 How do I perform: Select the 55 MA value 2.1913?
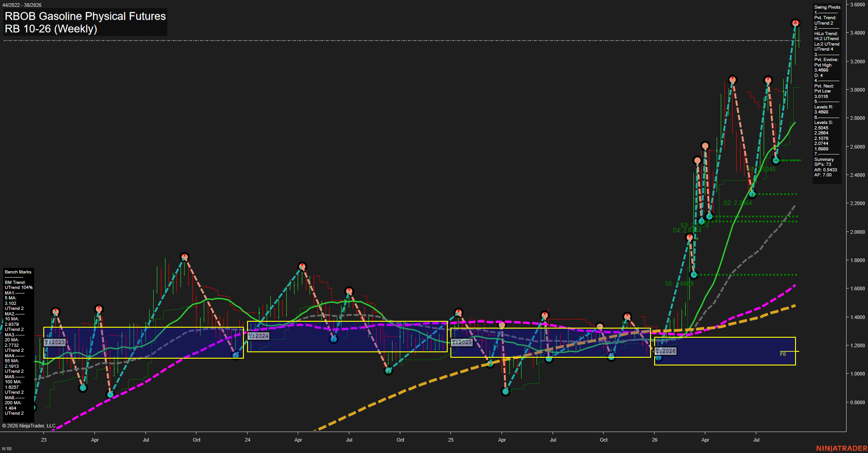[x=12, y=366]
